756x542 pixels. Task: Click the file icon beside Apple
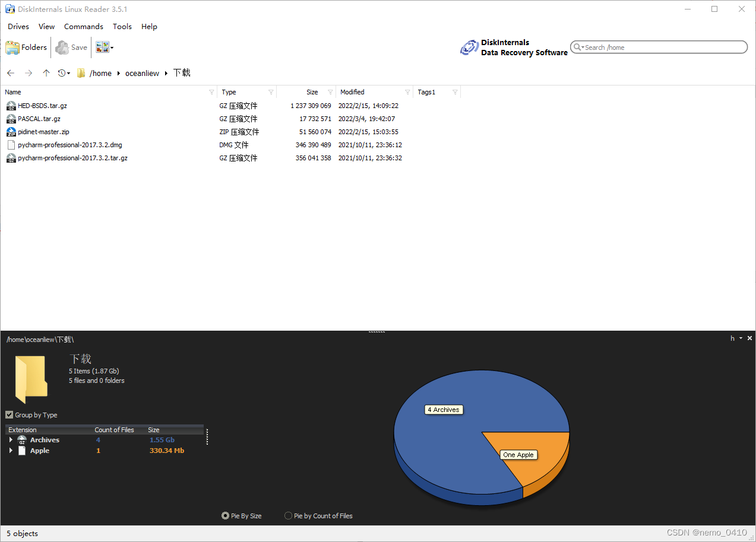tap(22, 451)
